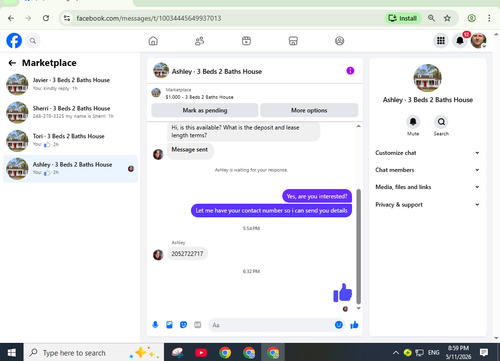Choose a GIF icon
This screenshot has width=500, height=361.
click(x=198, y=325)
